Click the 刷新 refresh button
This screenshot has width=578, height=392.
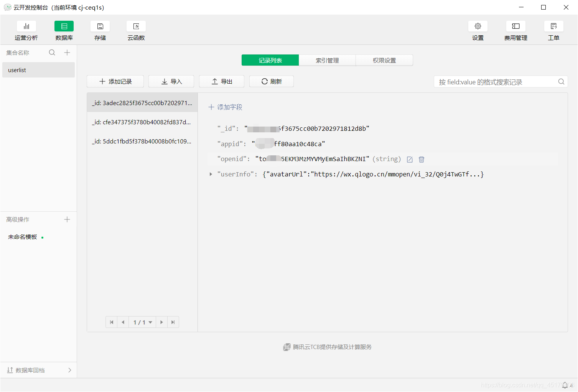point(272,81)
